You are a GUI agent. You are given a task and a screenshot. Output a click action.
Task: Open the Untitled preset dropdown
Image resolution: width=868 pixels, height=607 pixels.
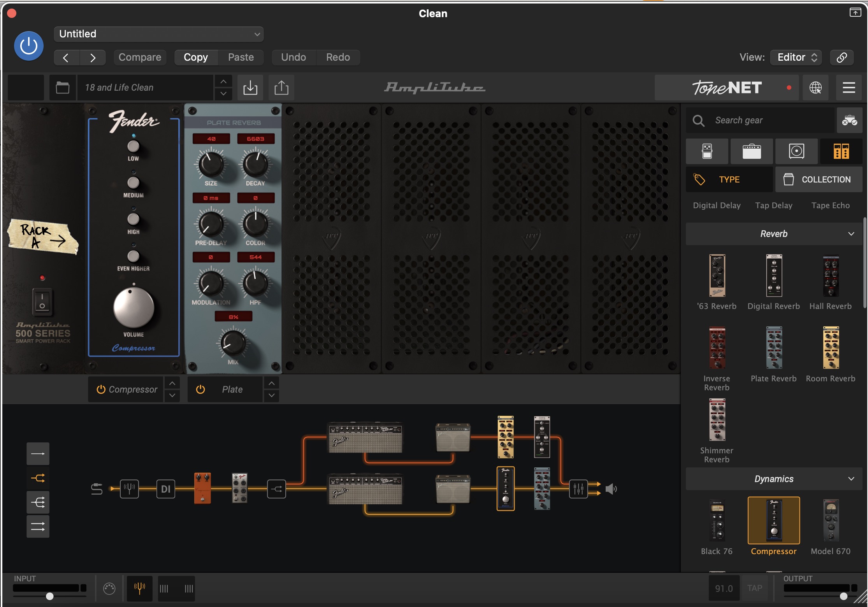click(x=159, y=34)
